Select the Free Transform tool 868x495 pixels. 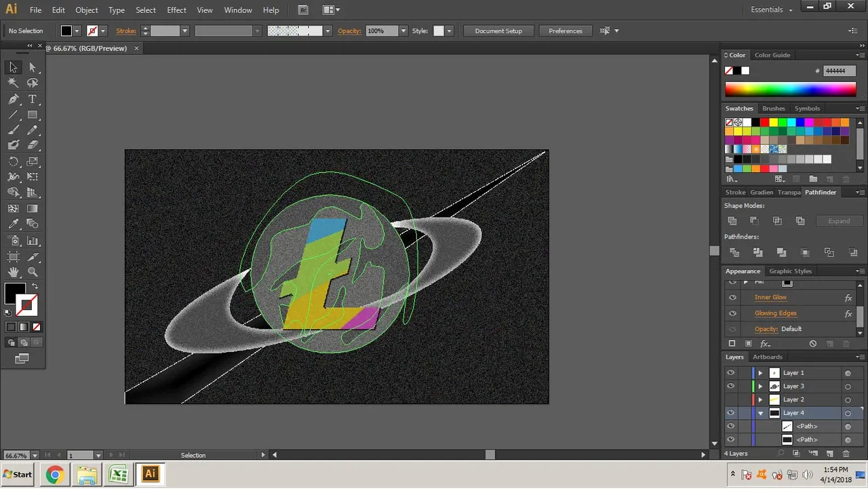coord(33,177)
